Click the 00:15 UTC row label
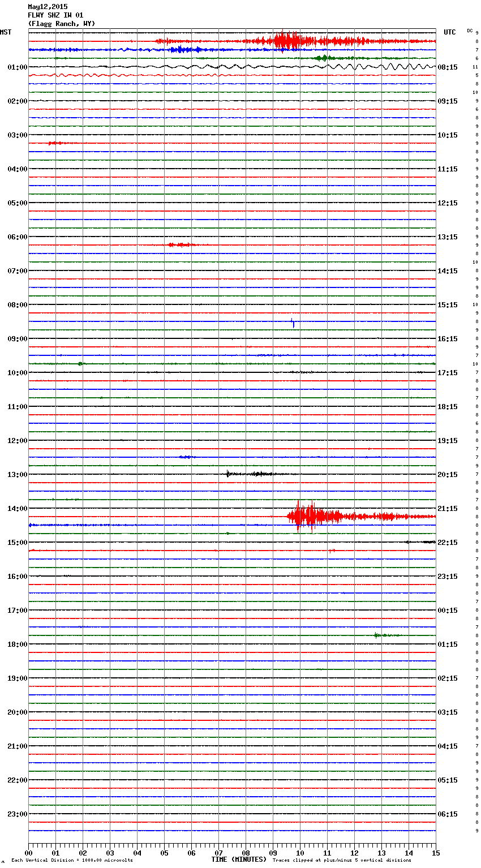This screenshot has height=868, width=481. tap(448, 611)
